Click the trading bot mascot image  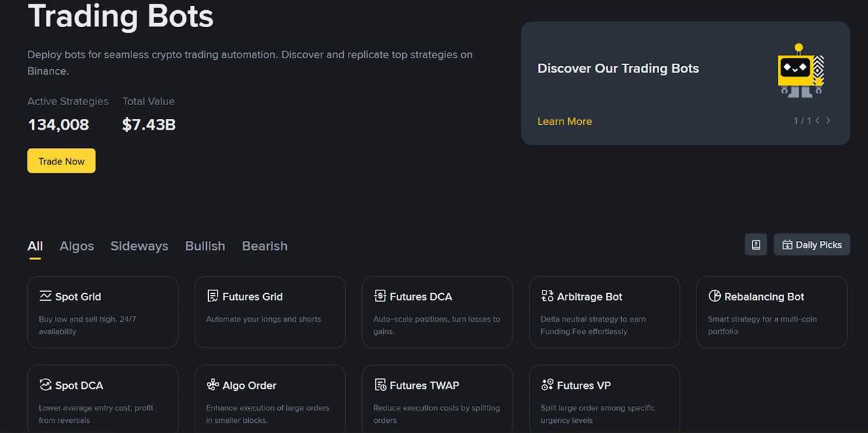[800, 70]
